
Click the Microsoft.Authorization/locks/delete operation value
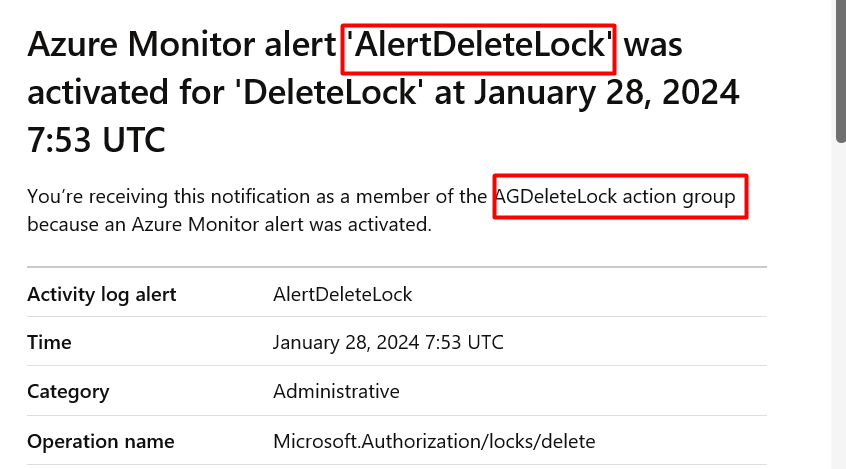pos(434,441)
